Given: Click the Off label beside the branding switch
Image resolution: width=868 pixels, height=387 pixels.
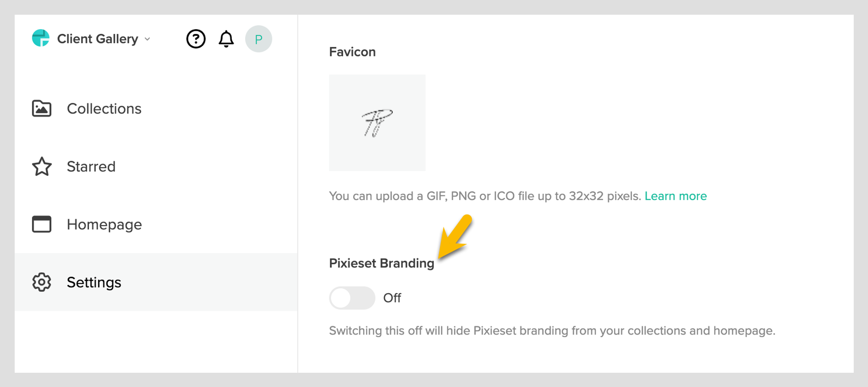Looking at the screenshot, I should pos(392,298).
